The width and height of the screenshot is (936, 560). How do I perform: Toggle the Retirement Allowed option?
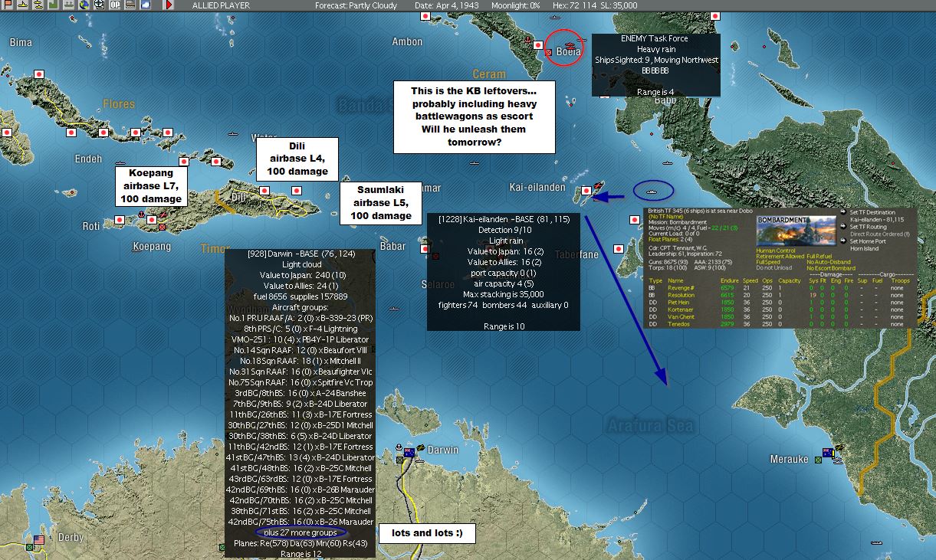(x=780, y=256)
